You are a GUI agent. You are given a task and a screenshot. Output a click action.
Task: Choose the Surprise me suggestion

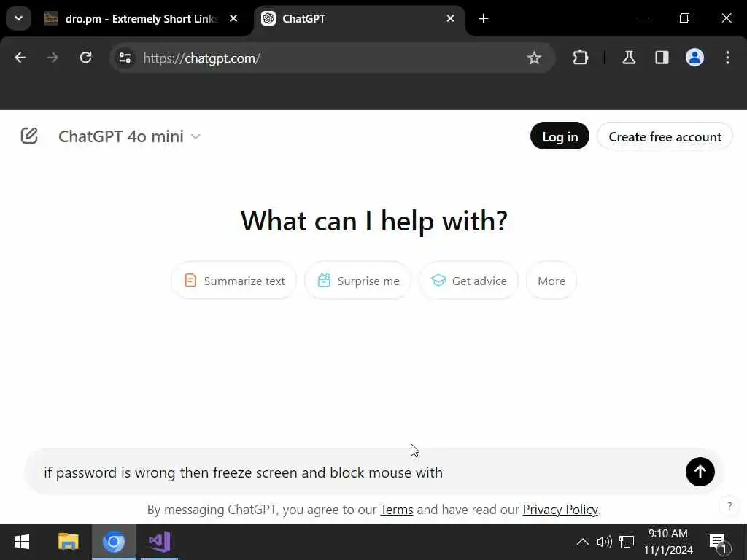(357, 281)
